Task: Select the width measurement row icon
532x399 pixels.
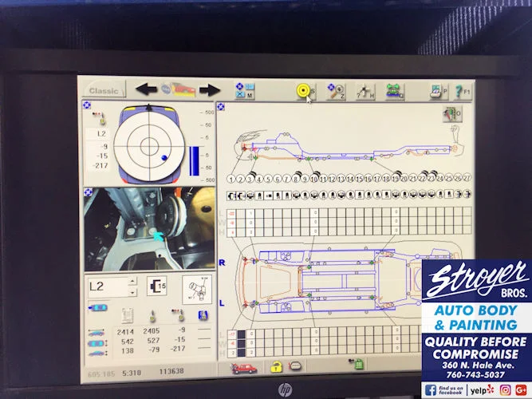Action: tap(98, 343)
